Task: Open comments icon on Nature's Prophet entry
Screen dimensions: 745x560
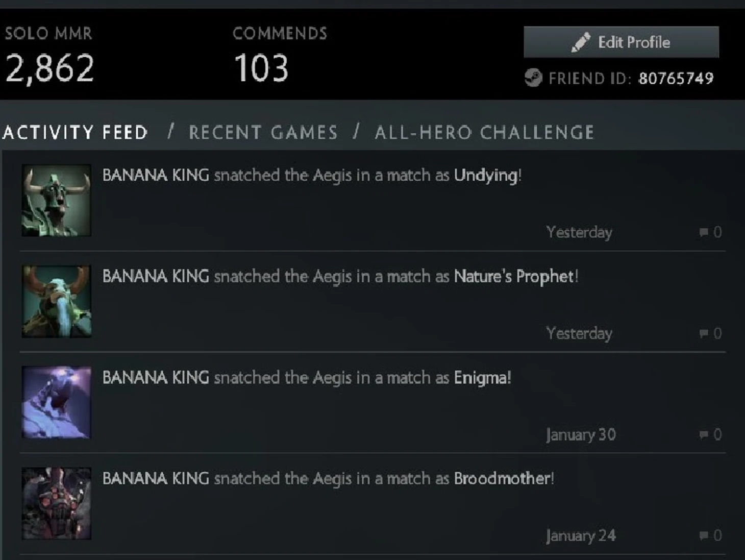Action: coord(704,334)
